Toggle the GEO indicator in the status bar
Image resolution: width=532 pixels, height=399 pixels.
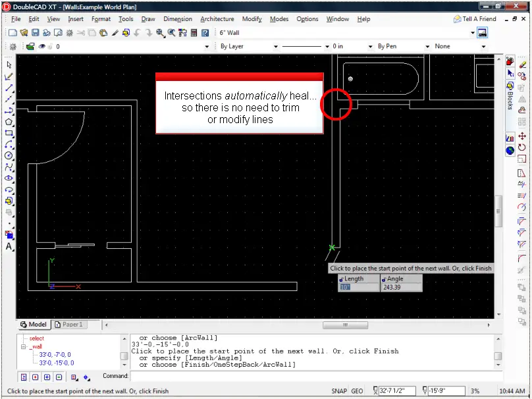tap(356, 389)
